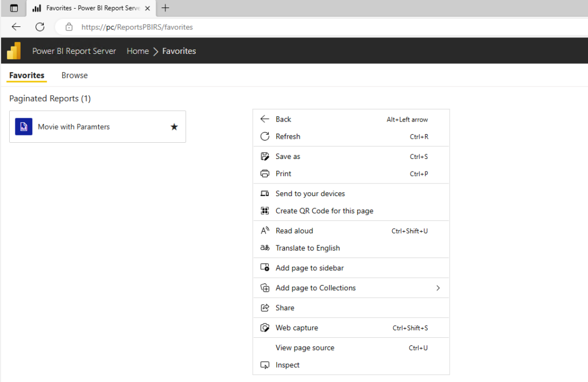Screen dimensions: 588x382
Task: Click the Web capture camera icon
Action: [x=265, y=328]
